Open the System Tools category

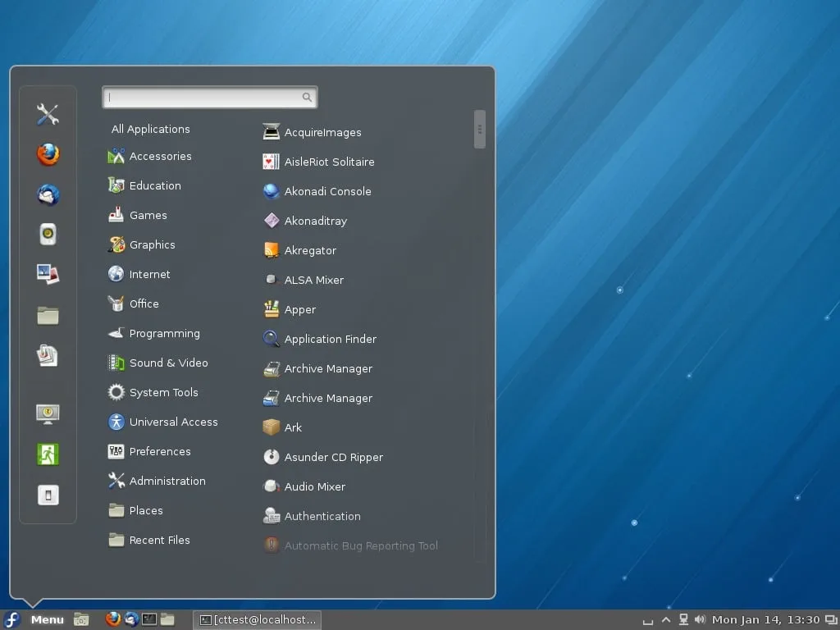pyautogui.click(x=153, y=392)
